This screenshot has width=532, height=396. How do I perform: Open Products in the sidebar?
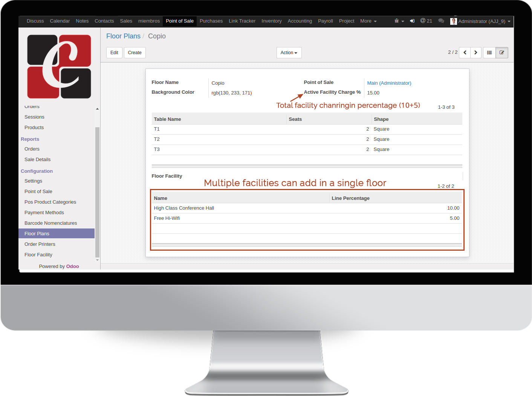tap(34, 128)
